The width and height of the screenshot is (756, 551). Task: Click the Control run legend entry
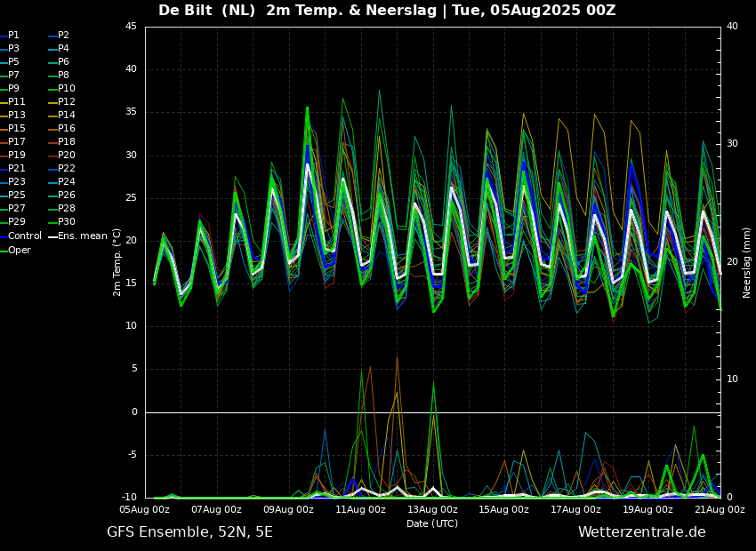click(25, 236)
